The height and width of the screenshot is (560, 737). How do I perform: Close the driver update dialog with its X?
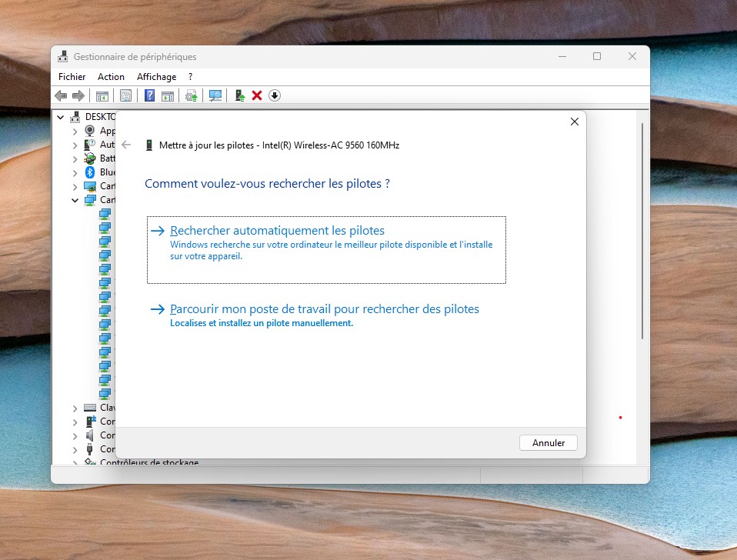pyautogui.click(x=575, y=122)
